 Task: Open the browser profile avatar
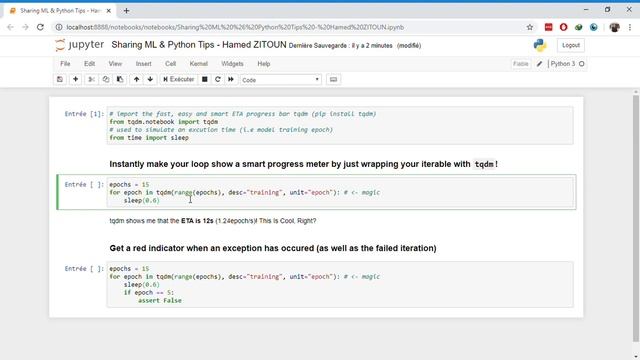pos(614,27)
